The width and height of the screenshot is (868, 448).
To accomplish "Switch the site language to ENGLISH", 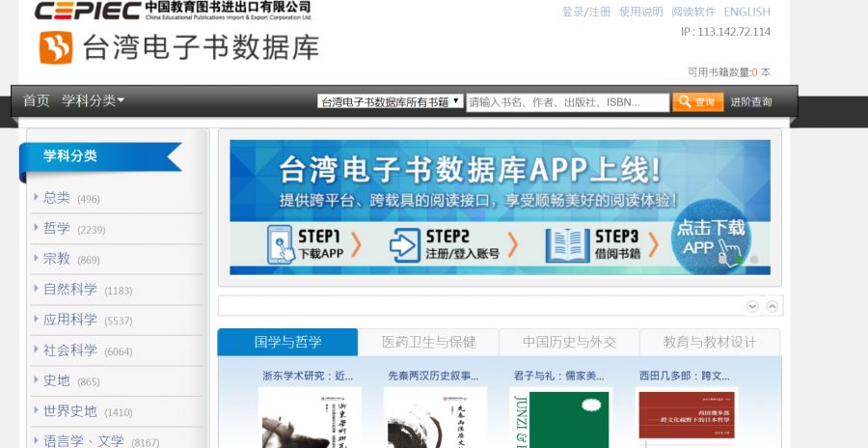I will (x=746, y=12).
